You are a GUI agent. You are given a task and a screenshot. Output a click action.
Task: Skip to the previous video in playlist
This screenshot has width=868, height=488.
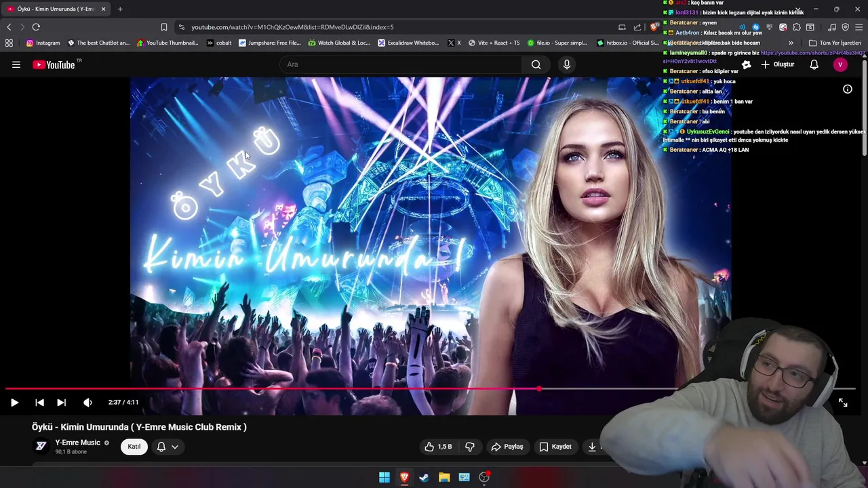pyautogui.click(x=39, y=403)
